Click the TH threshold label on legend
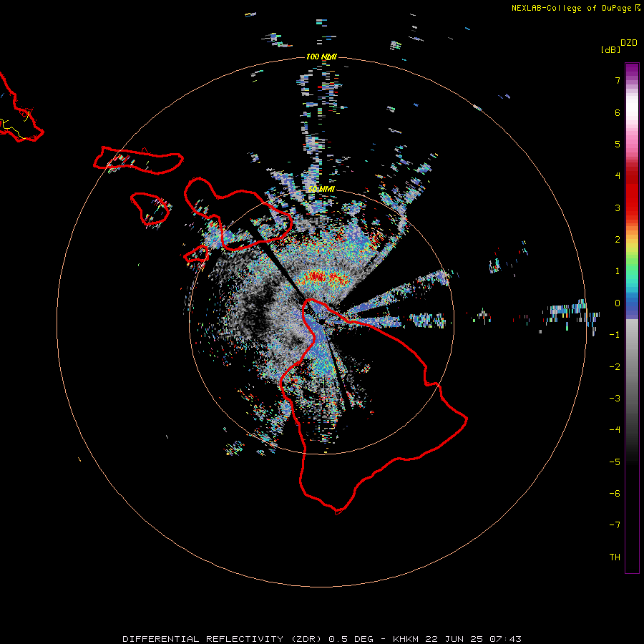 [615, 557]
